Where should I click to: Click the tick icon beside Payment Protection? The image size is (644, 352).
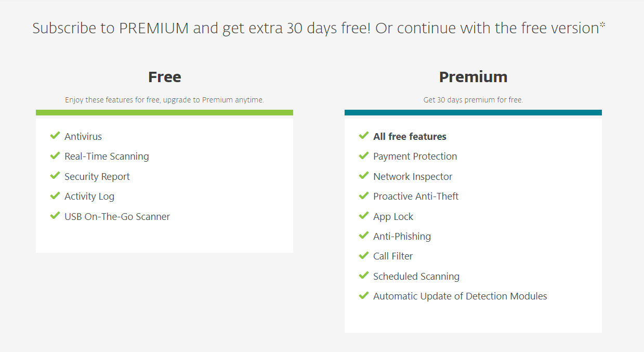pyautogui.click(x=364, y=155)
